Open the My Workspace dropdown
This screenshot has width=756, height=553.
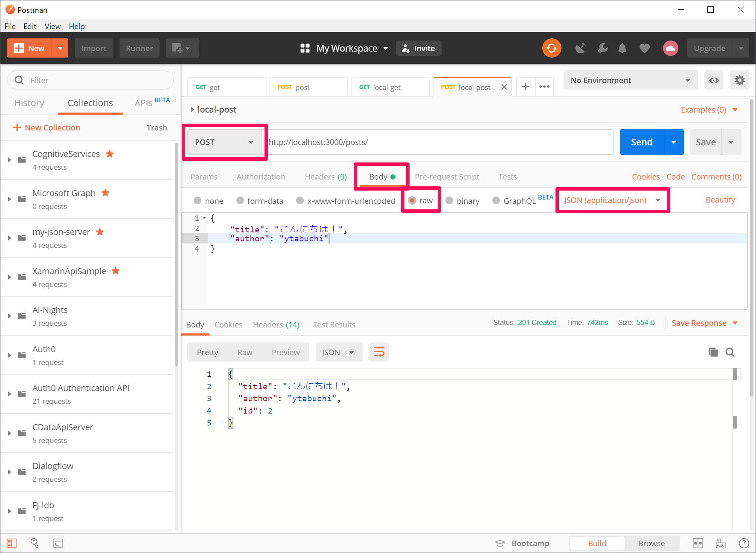tap(352, 48)
